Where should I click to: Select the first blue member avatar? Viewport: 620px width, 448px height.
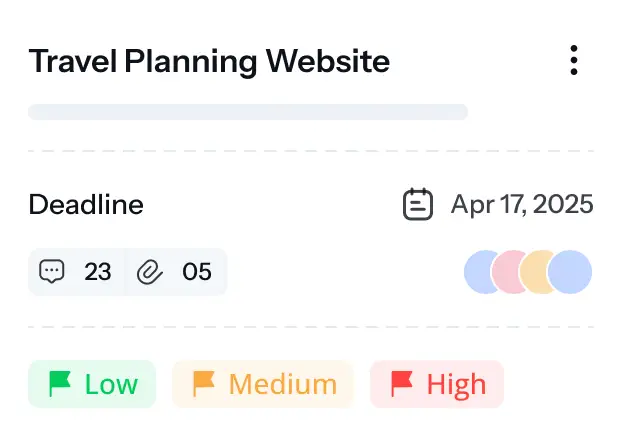478,272
